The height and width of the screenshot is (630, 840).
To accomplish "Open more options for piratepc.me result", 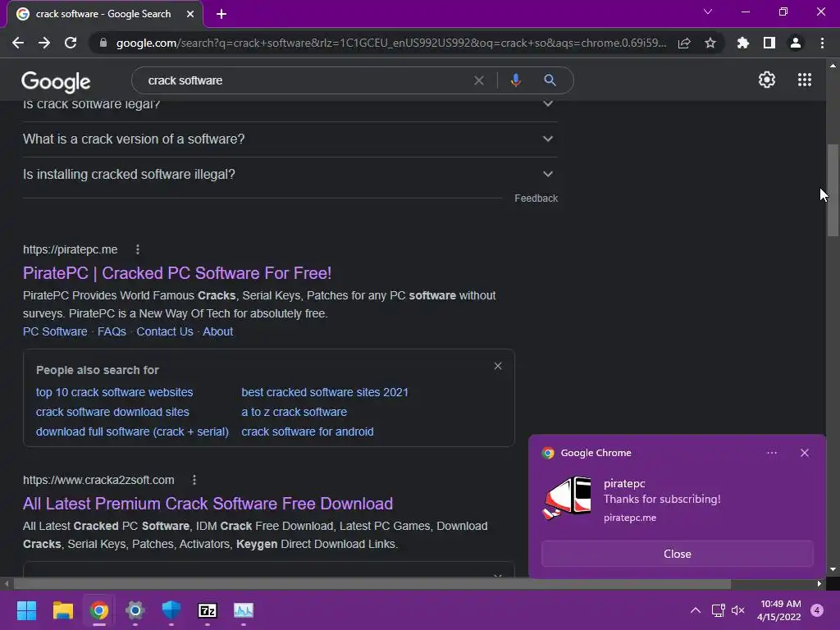I will click(x=138, y=249).
